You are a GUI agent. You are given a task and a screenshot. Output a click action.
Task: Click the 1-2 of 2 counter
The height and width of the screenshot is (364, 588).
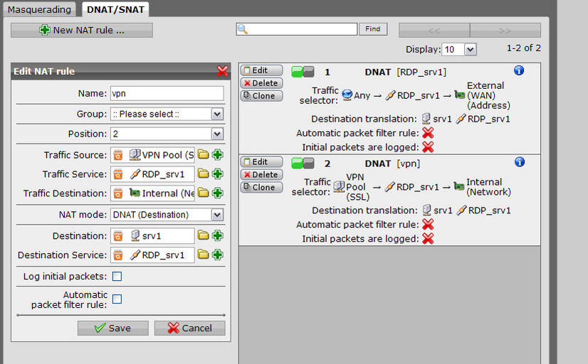[523, 48]
